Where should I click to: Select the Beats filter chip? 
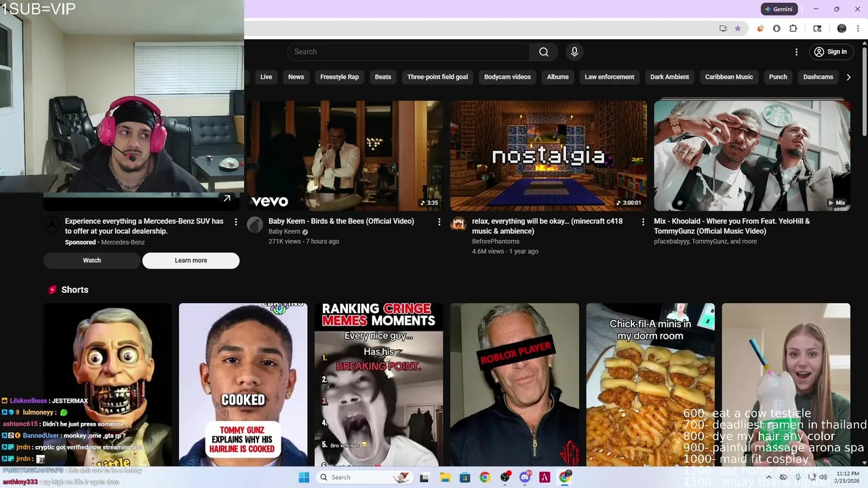(383, 77)
